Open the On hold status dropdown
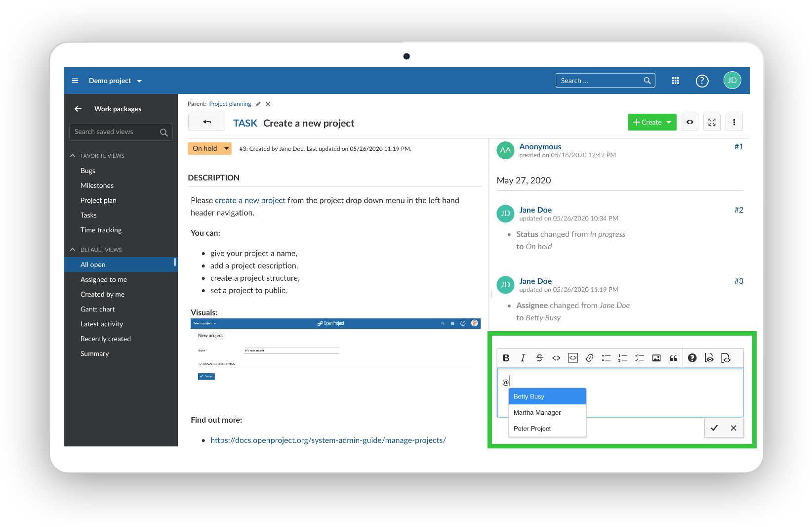This screenshot has width=812, height=527. point(209,148)
